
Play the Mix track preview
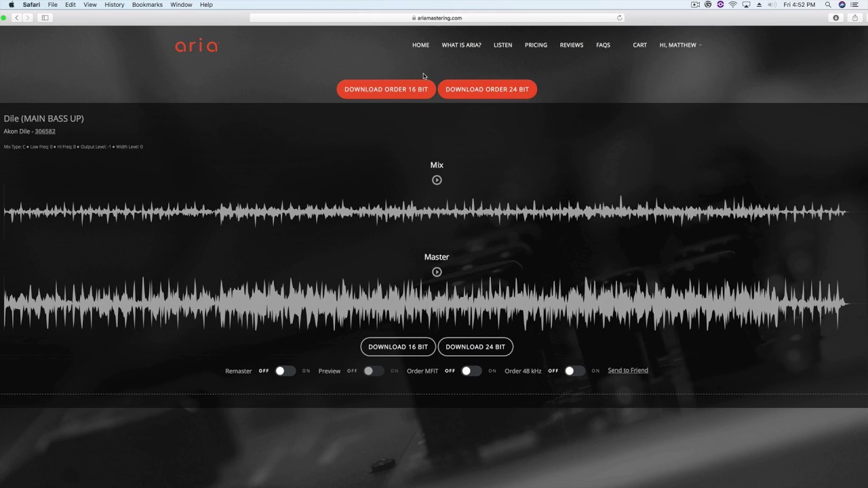437,180
